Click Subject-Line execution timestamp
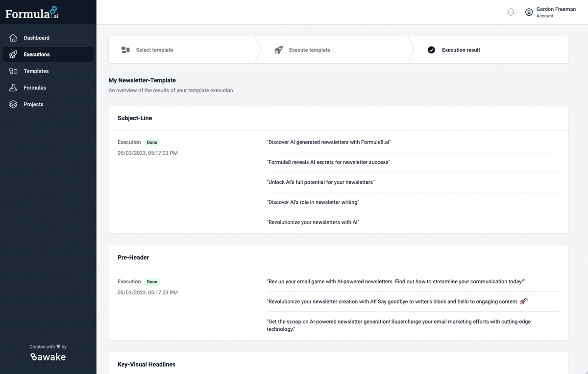The height and width of the screenshot is (374, 588). point(147,153)
